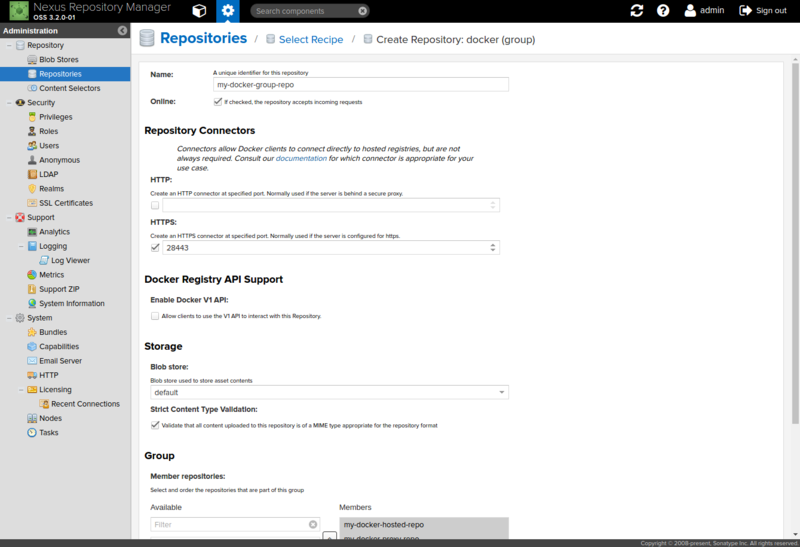The width and height of the screenshot is (800, 547).
Task: Toggle the Online checkbox
Action: coord(218,102)
